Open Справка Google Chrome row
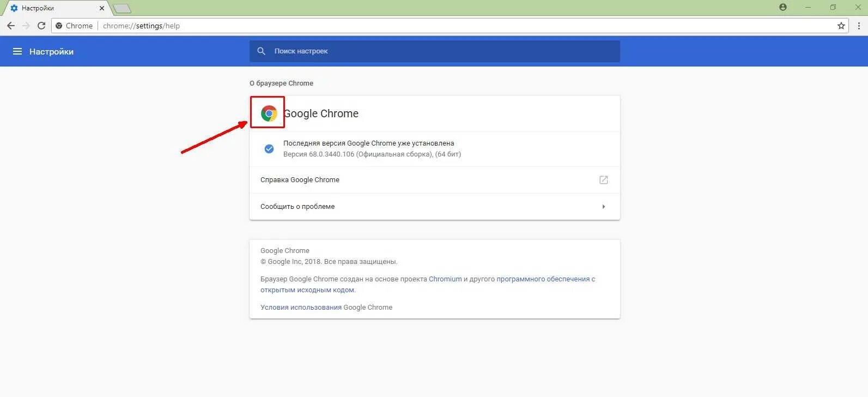The image size is (868, 397). [x=435, y=180]
